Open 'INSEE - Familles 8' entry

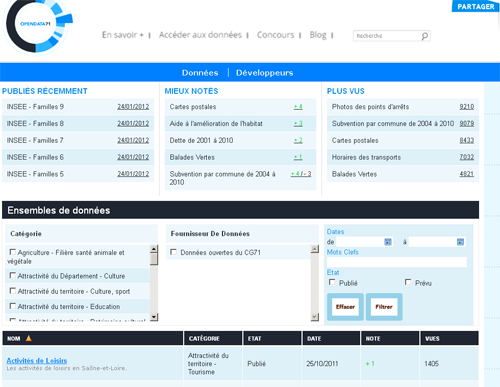point(35,124)
